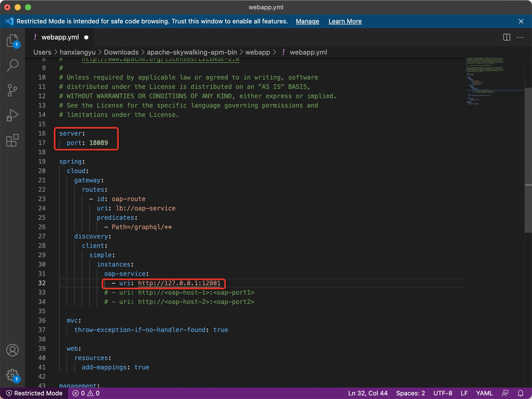The height and width of the screenshot is (399, 532).
Task: Click Learn More link in banner
Action: point(345,21)
